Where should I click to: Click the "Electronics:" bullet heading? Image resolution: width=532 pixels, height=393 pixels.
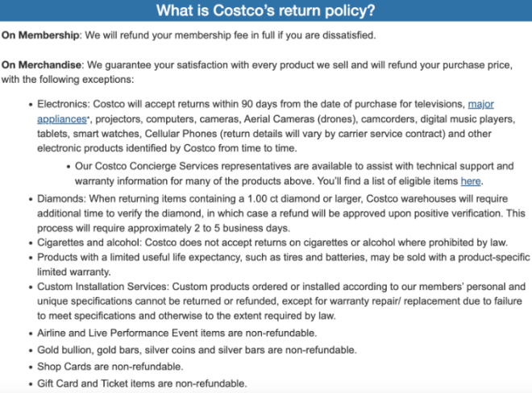64,104
